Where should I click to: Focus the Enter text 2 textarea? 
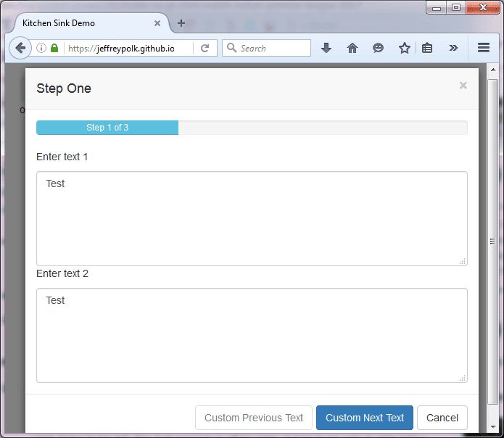click(x=252, y=335)
